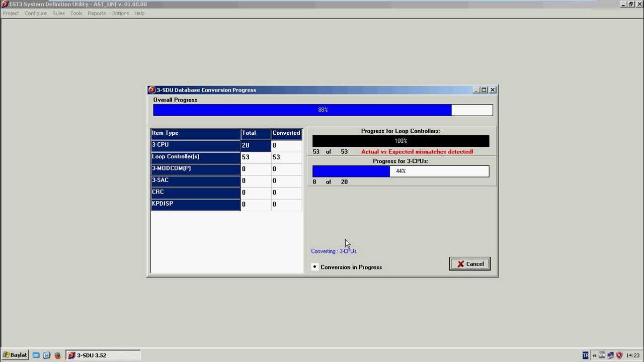Open the Rules menu
Viewport: 644px width, 362px height.
pos(58,13)
